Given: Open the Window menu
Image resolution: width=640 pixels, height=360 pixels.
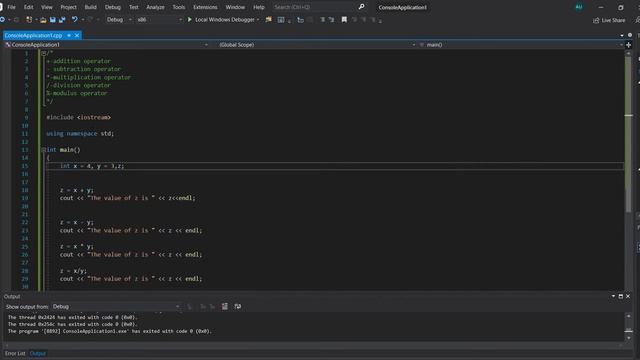Looking at the screenshot, I should [x=235, y=7].
